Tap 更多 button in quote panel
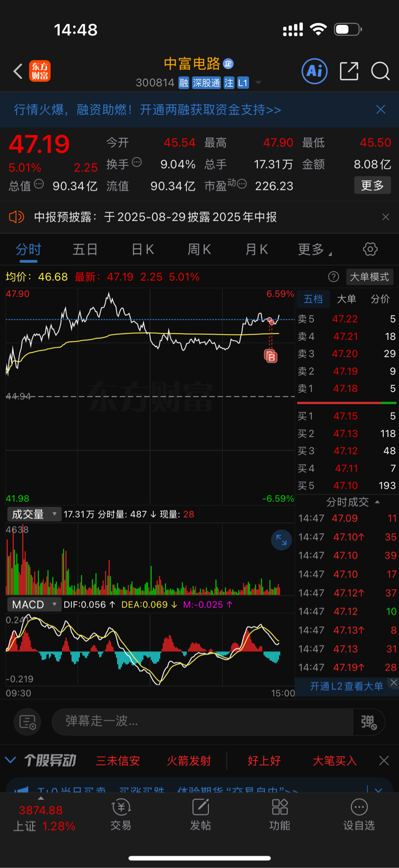The height and width of the screenshot is (868, 399). click(x=373, y=185)
